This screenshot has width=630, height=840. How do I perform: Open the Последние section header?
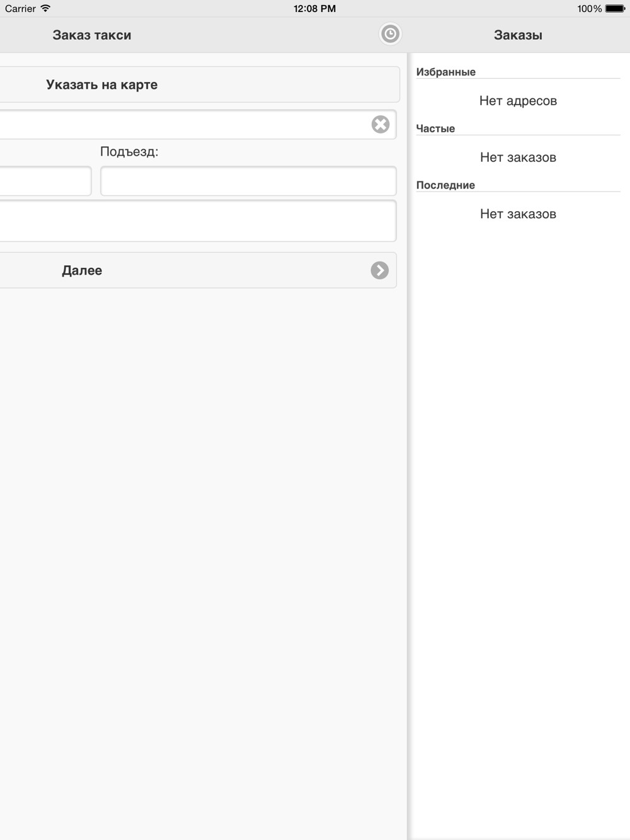(x=445, y=185)
